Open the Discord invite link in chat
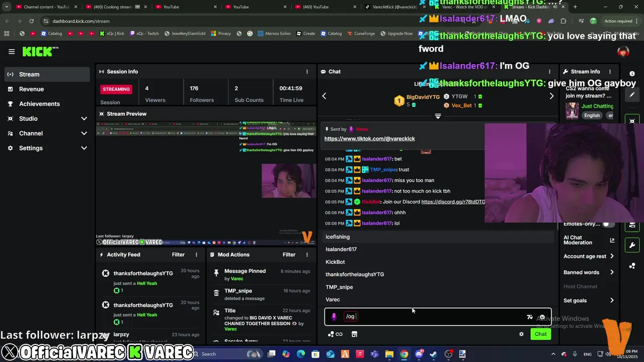Image resolution: width=644 pixels, height=362 pixels. coord(453,202)
